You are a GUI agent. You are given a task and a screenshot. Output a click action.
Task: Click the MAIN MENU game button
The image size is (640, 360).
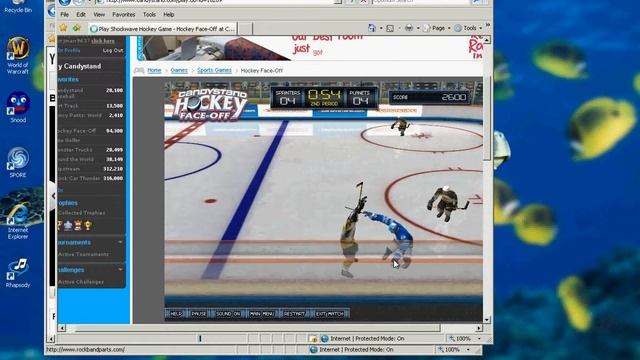tap(262, 313)
